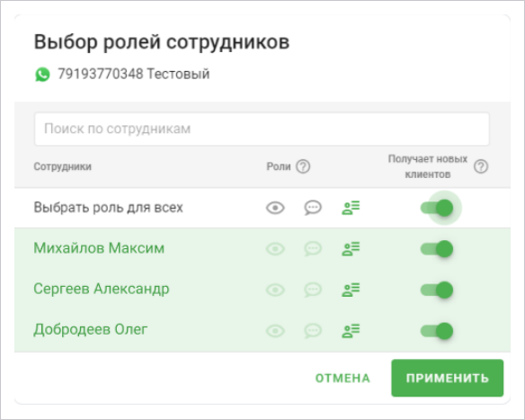Click the chat role icon for all employees

point(313,208)
